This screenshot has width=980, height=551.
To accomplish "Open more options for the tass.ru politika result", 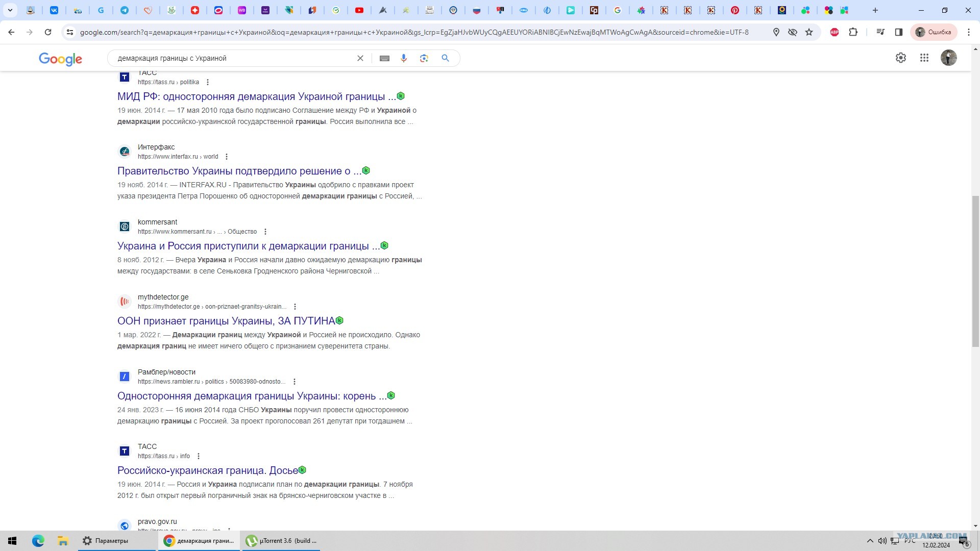I will [208, 82].
